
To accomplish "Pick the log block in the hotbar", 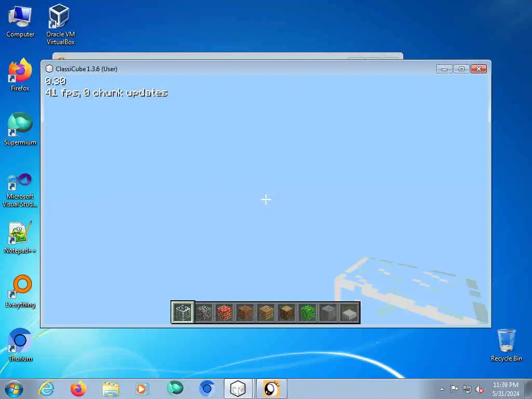I will (x=287, y=312).
